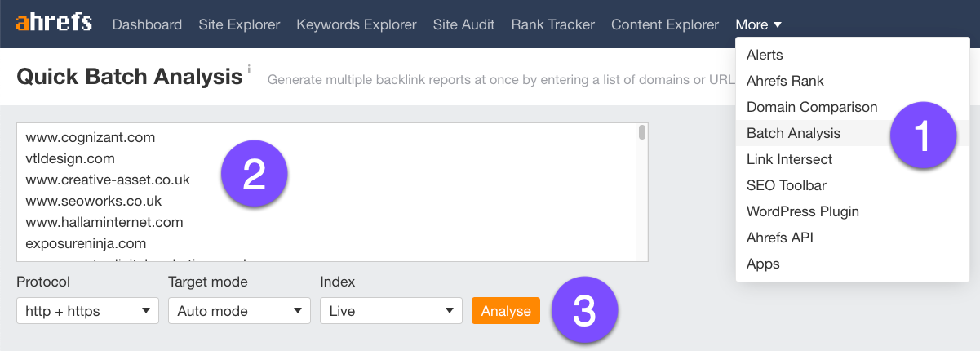
Task: Open the Protocol dropdown showing http + https
Action: click(x=88, y=311)
